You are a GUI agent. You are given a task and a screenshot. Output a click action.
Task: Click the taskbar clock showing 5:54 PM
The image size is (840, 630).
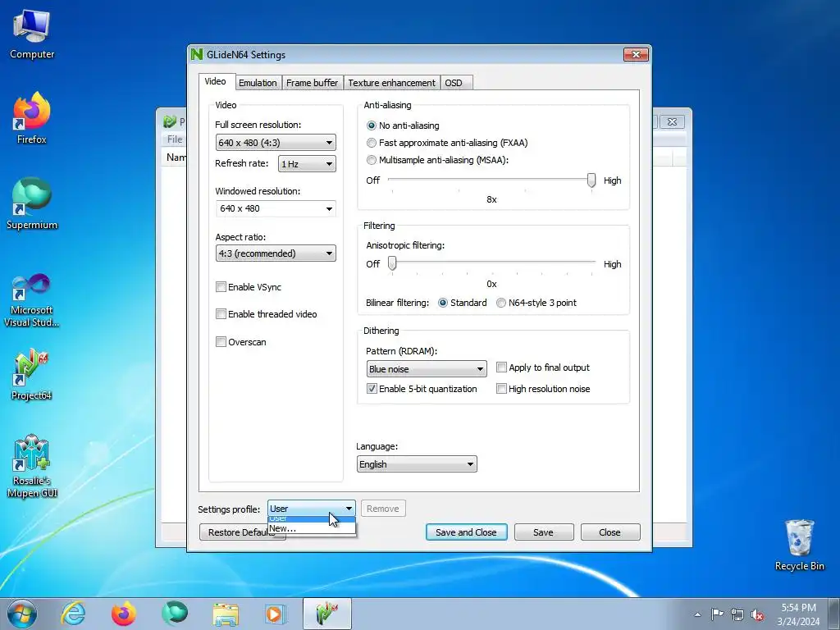(x=798, y=614)
